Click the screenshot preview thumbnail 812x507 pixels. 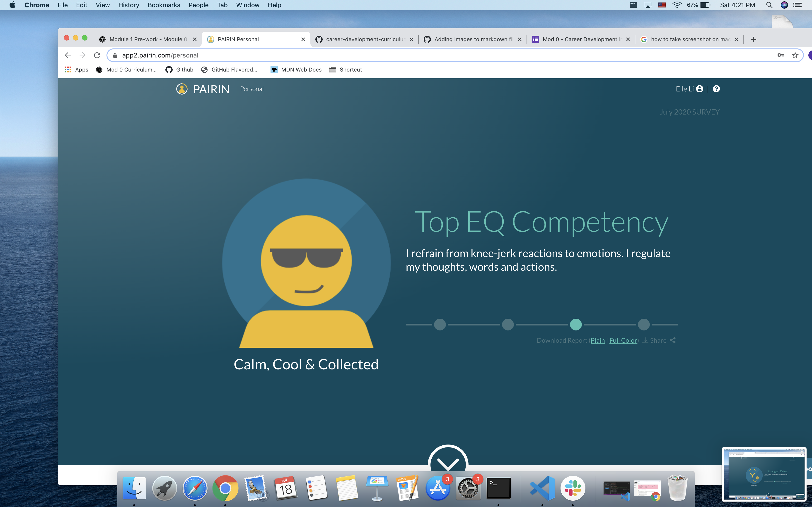764,474
